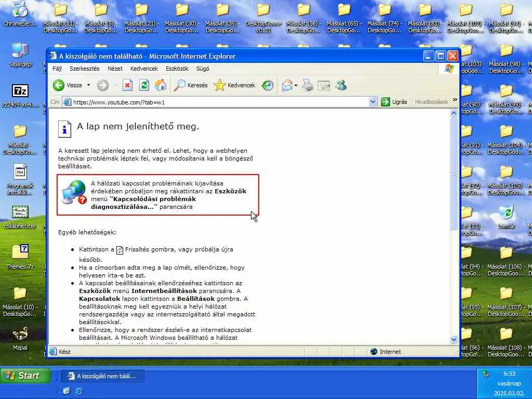The width and height of the screenshot is (532, 399).
Task: Click the inline Frissítés refresh icon in text
Action: point(120,250)
